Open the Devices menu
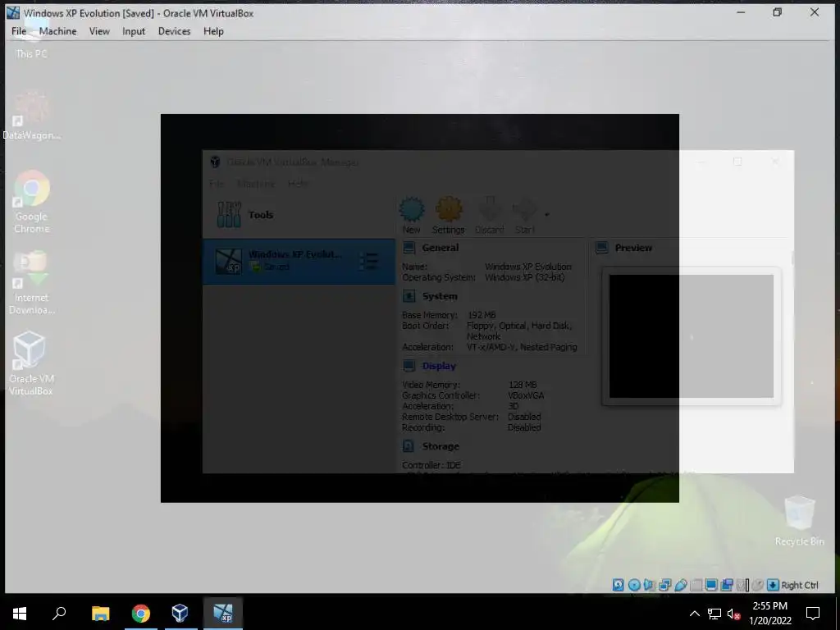The width and height of the screenshot is (840, 630). [174, 31]
